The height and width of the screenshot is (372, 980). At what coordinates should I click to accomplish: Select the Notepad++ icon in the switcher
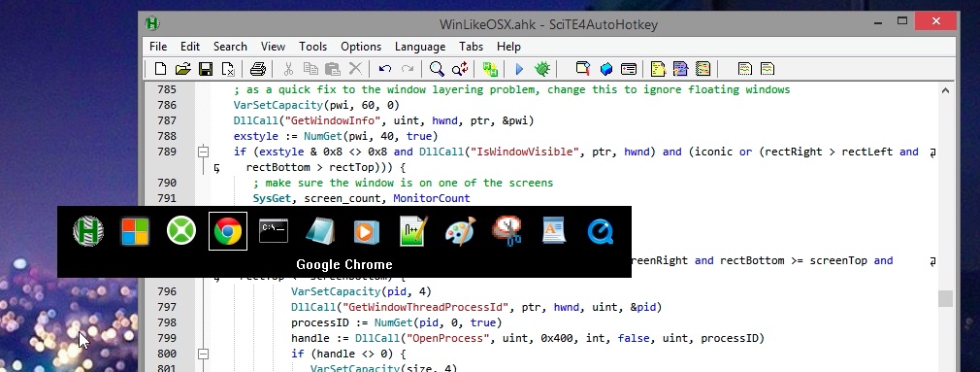point(413,231)
